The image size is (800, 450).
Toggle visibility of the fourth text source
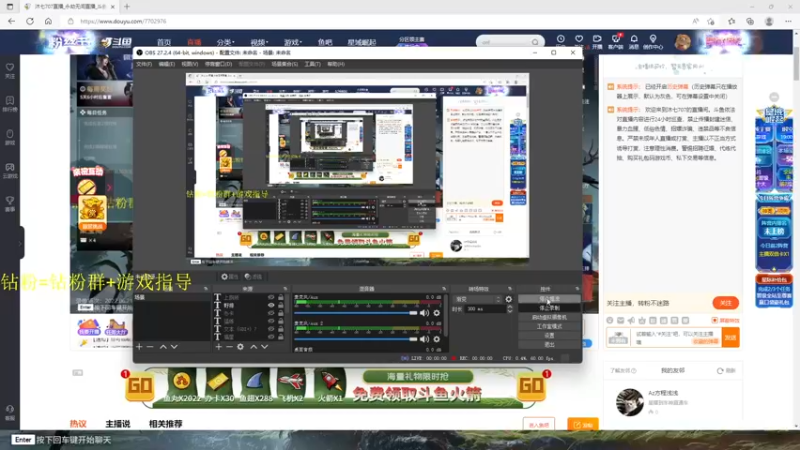pos(271,321)
